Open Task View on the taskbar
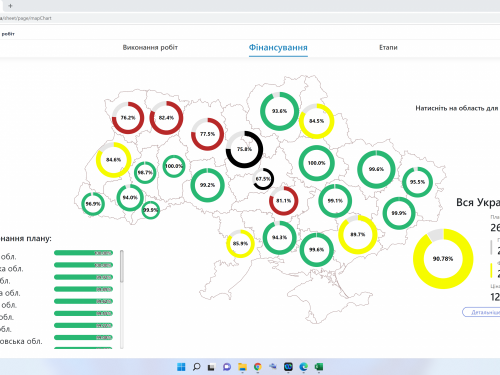The image size is (500, 375). pos(211,367)
